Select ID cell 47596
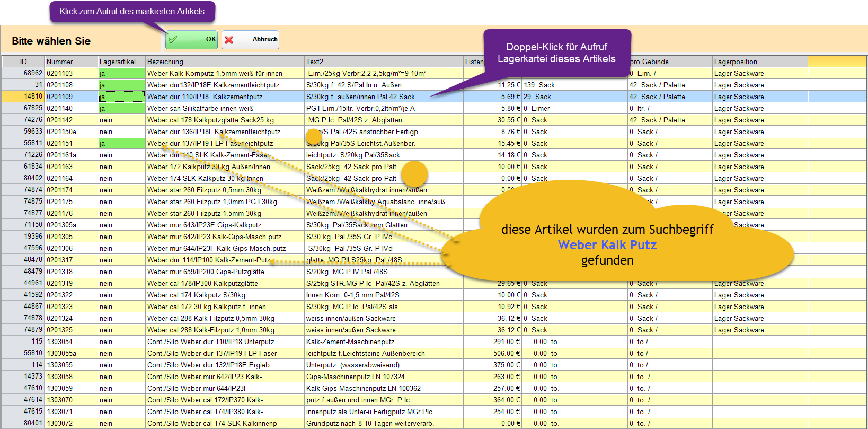The image size is (868, 429). [23, 248]
